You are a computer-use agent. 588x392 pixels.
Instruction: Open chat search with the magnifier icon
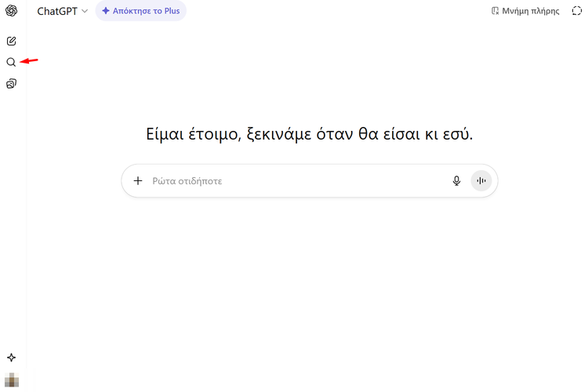(11, 62)
